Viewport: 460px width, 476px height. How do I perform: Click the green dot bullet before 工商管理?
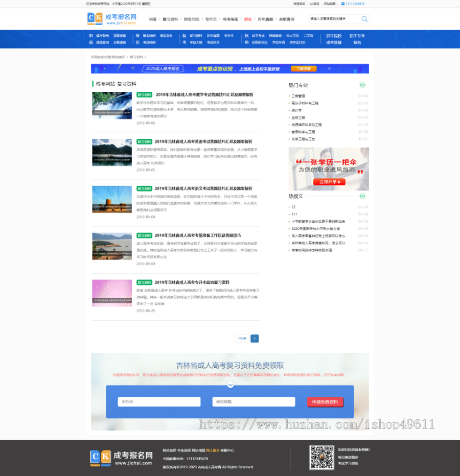click(x=288, y=95)
